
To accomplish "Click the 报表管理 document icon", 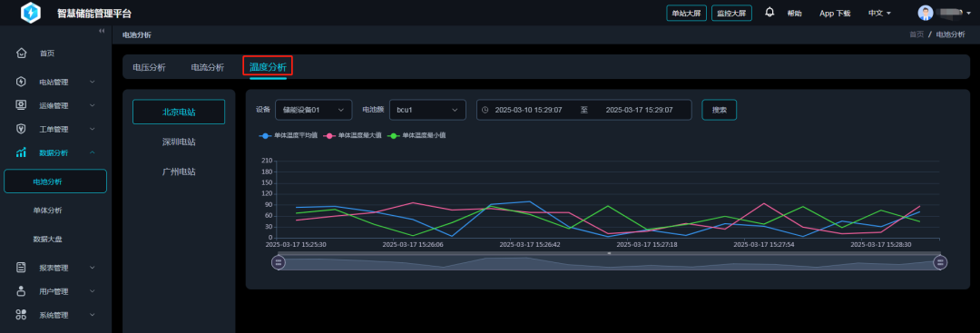I will [x=21, y=268].
